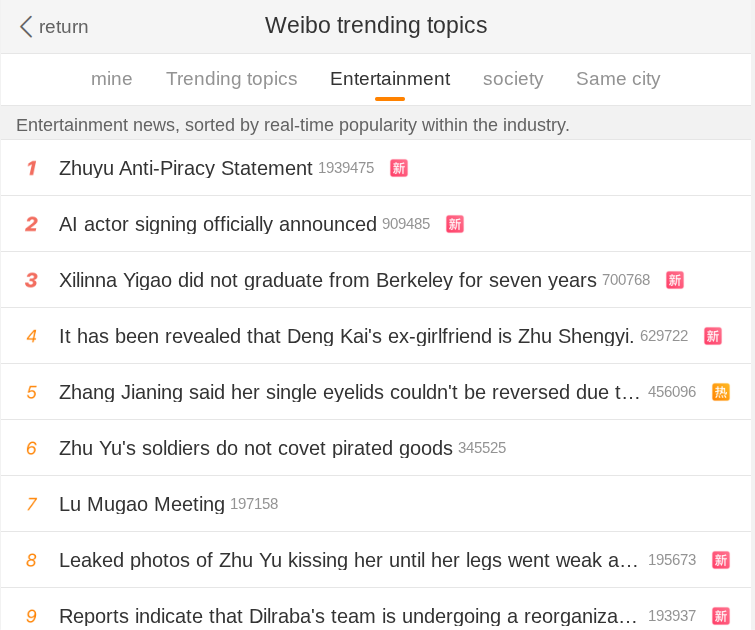
Task: Open AI actor signing officially announced topic
Action: click(218, 224)
